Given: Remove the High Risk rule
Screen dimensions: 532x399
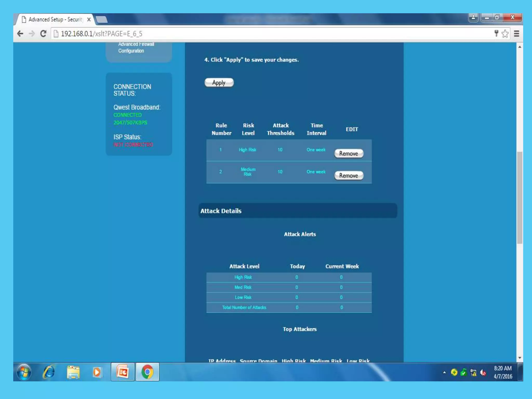Looking at the screenshot, I should 349,154.
